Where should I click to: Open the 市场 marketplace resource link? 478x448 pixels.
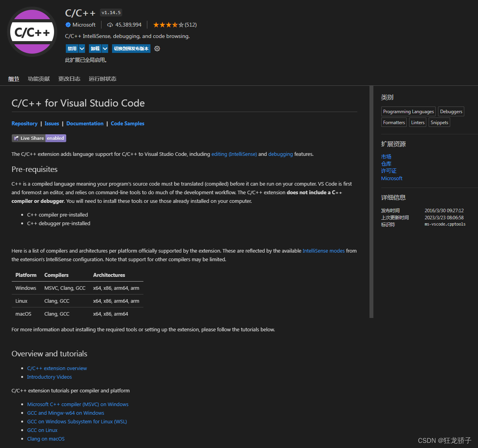point(386,157)
